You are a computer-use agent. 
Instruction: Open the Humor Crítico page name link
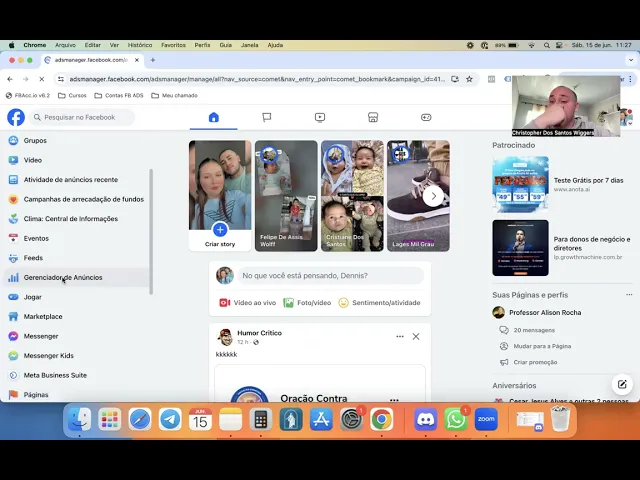point(260,333)
